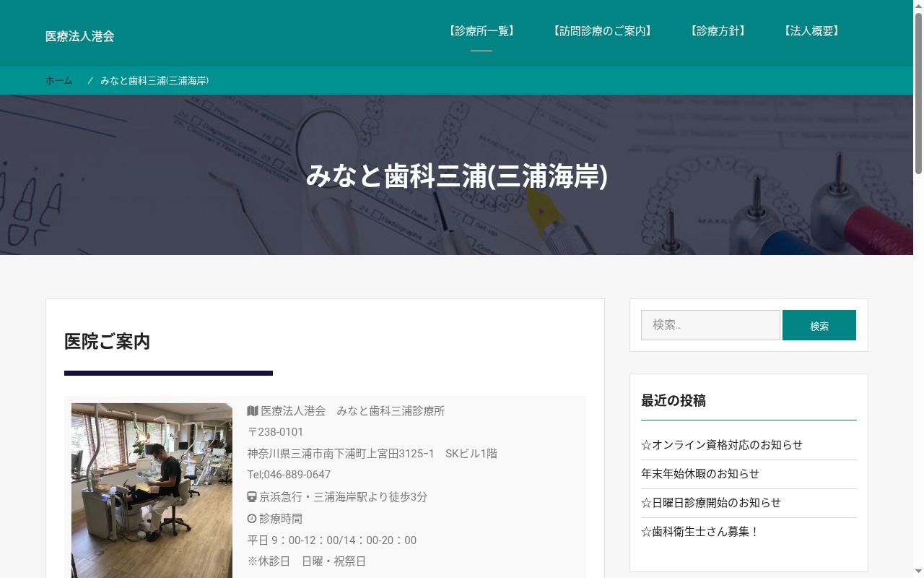Click the train icon before 京浜急行
The image size is (924, 578).
tap(252, 497)
